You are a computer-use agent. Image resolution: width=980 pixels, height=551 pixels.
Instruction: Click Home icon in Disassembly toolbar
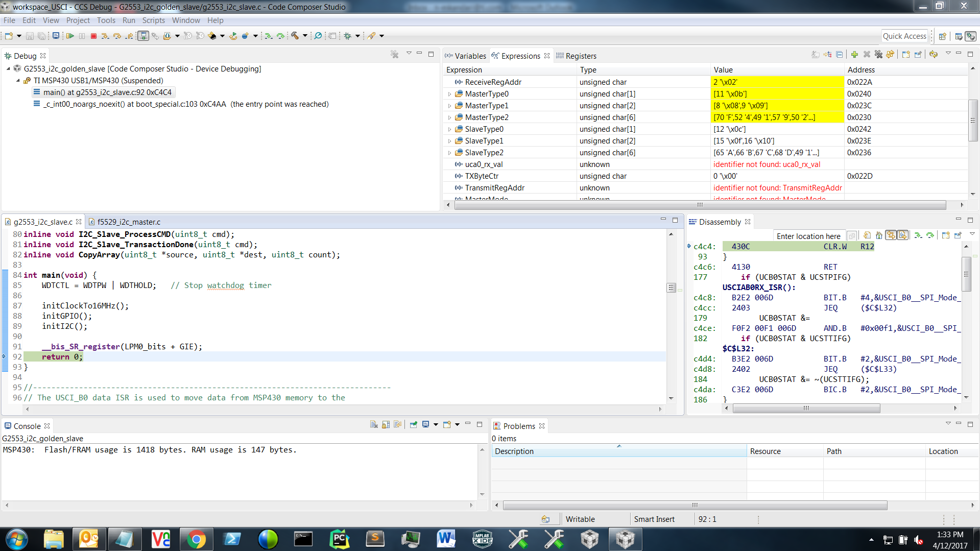coord(879,235)
